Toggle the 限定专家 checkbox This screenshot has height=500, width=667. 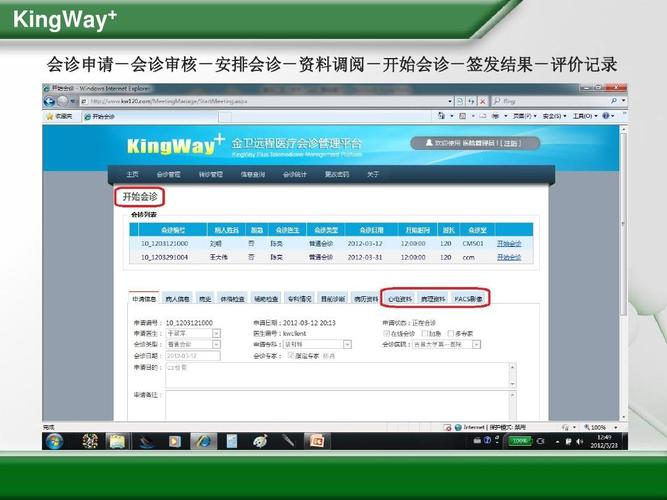point(291,355)
